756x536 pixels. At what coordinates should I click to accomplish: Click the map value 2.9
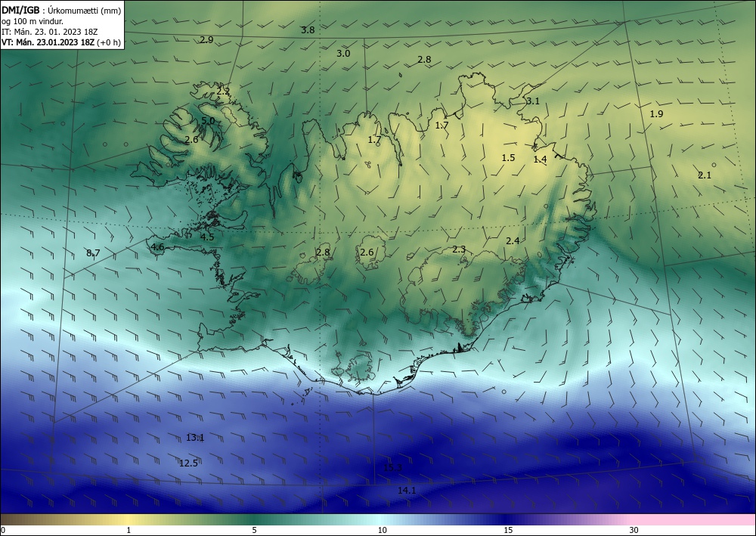tap(206, 40)
